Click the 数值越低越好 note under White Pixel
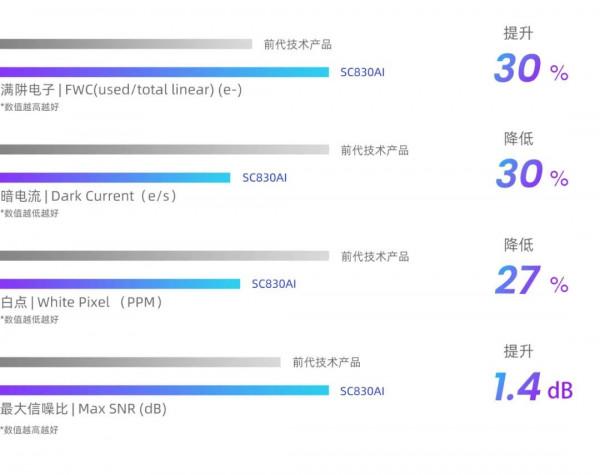 (30, 320)
